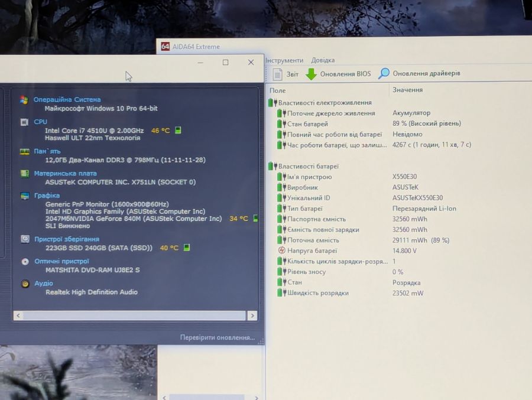The height and width of the screenshot is (400, 532).
Task: Open the Пристрої зберігання section link
Action: pos(67,239)
